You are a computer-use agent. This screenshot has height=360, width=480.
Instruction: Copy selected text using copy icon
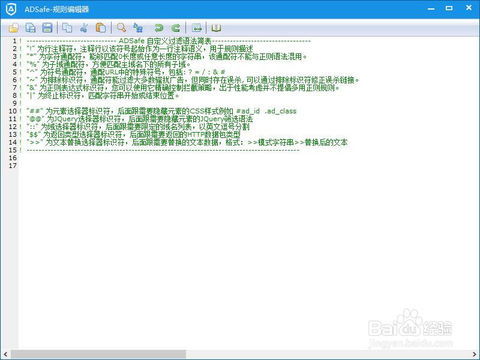tap(67, 28)
